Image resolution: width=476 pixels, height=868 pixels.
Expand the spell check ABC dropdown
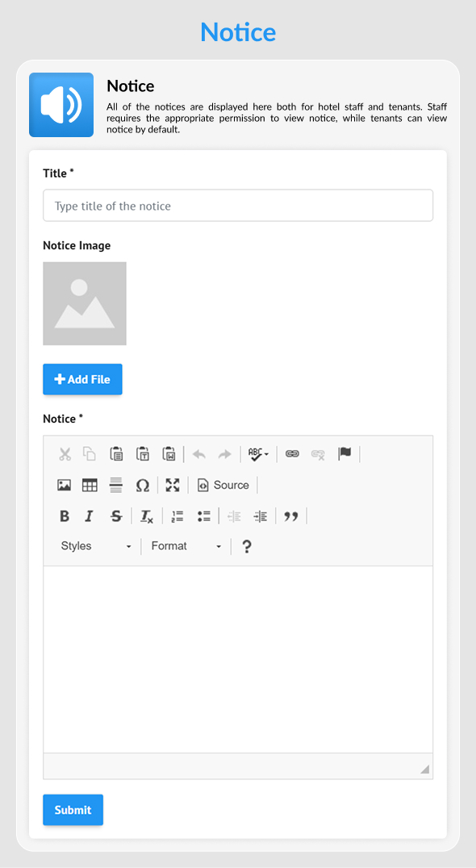coord(258,454)
